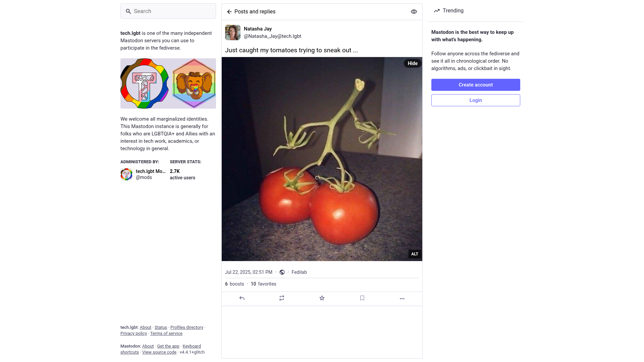The height and width of the screenshot is (362, 644).
Task: Open the Privacy policy link
Action: tap(133, 334)
